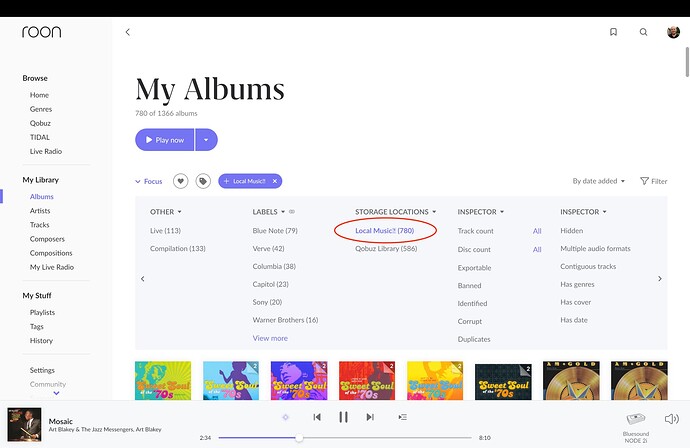Select the Bluesound NODE 2i zone
Image resolution: width=690 pixels, height=448 pixels.
(x=636, y=427)
